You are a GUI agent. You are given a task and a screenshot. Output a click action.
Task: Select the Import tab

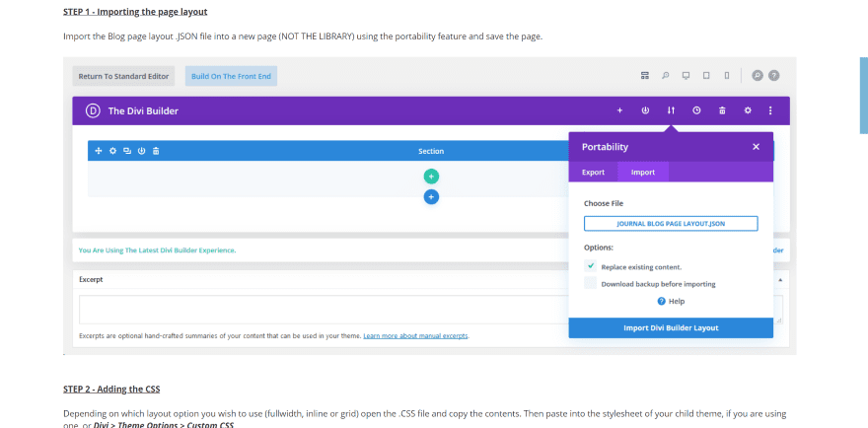point(643,173)
